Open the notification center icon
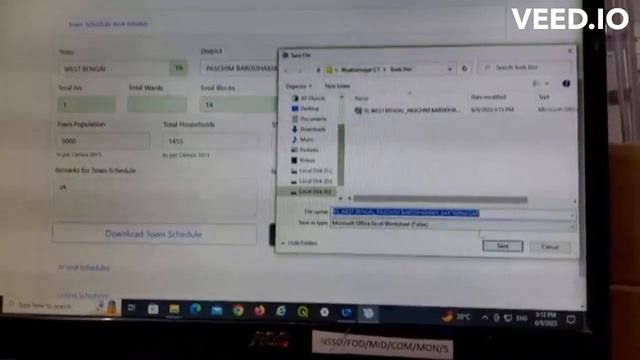 coord(571,320)
